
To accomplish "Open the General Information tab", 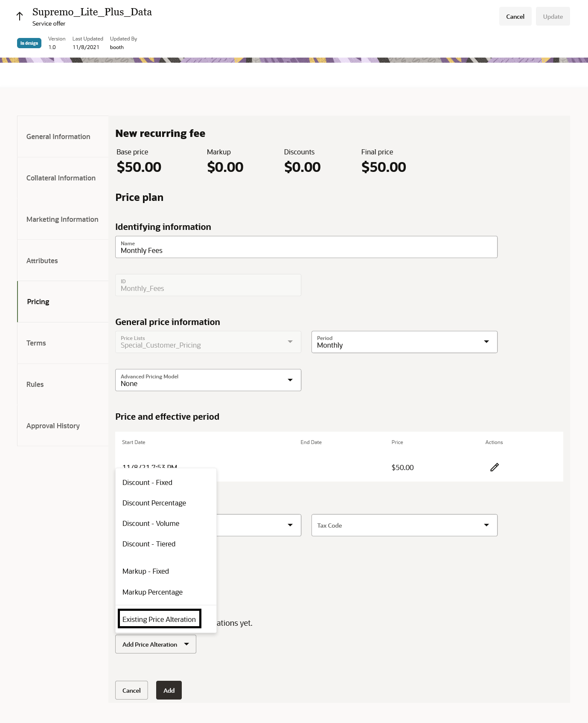I will tap(58, 136).
